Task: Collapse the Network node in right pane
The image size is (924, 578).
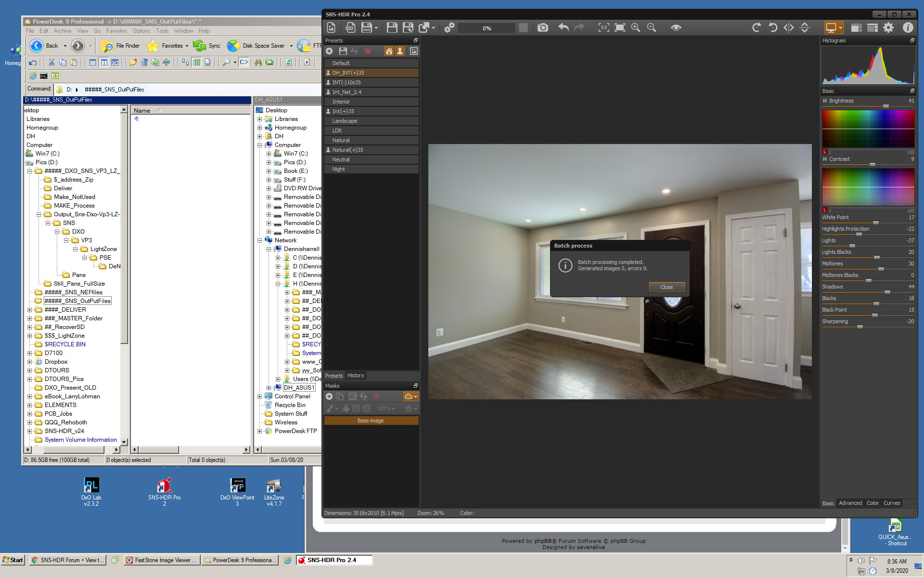Action: pyautogui.click(x=259, y=240)
